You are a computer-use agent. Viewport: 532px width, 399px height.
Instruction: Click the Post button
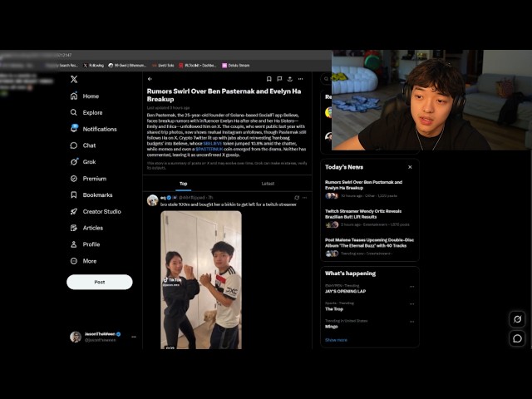click(100, 282)
